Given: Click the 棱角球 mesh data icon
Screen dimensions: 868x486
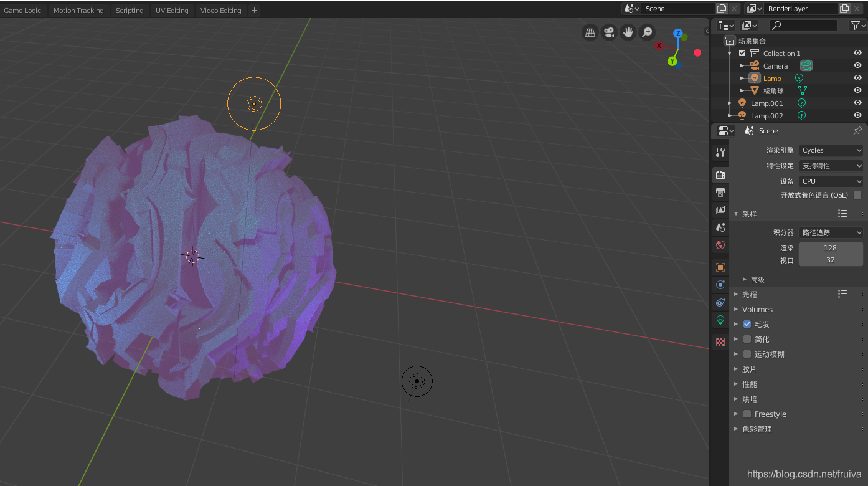Looking at the screenshot, I should [x=803, y=90].
